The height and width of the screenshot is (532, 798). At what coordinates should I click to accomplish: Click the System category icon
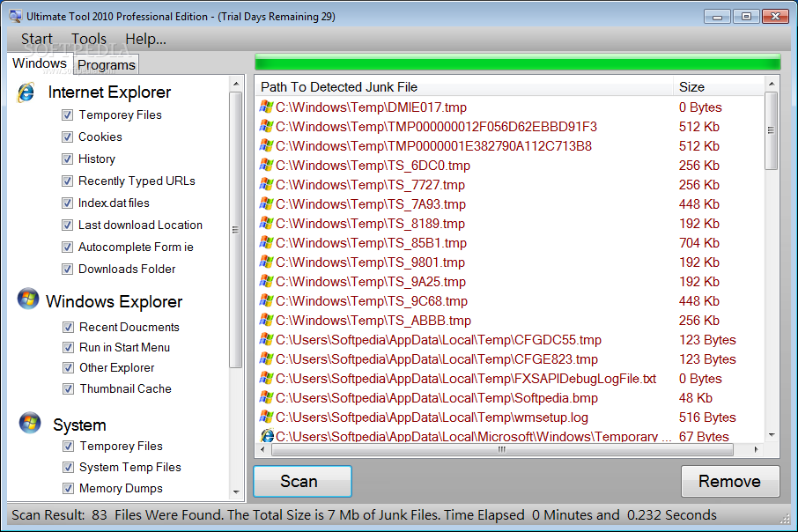(x=30, y=423)
